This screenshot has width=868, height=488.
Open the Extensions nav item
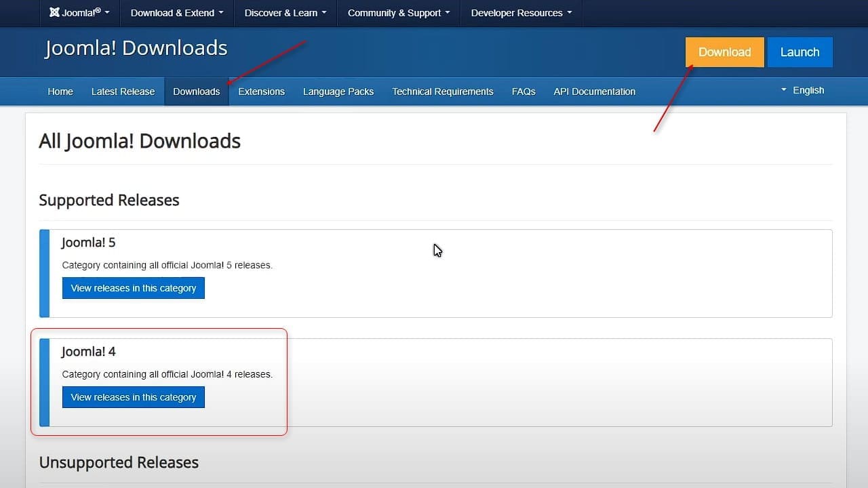(262, 91)
